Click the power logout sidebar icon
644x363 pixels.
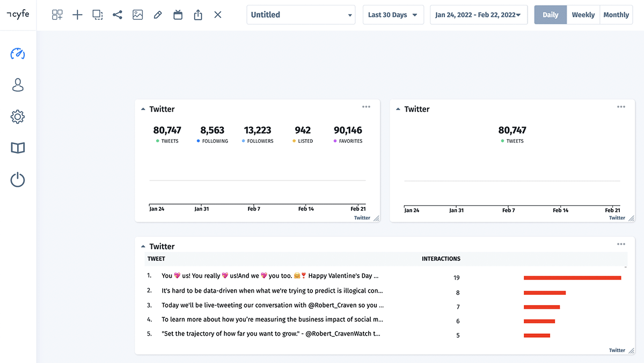18,179
